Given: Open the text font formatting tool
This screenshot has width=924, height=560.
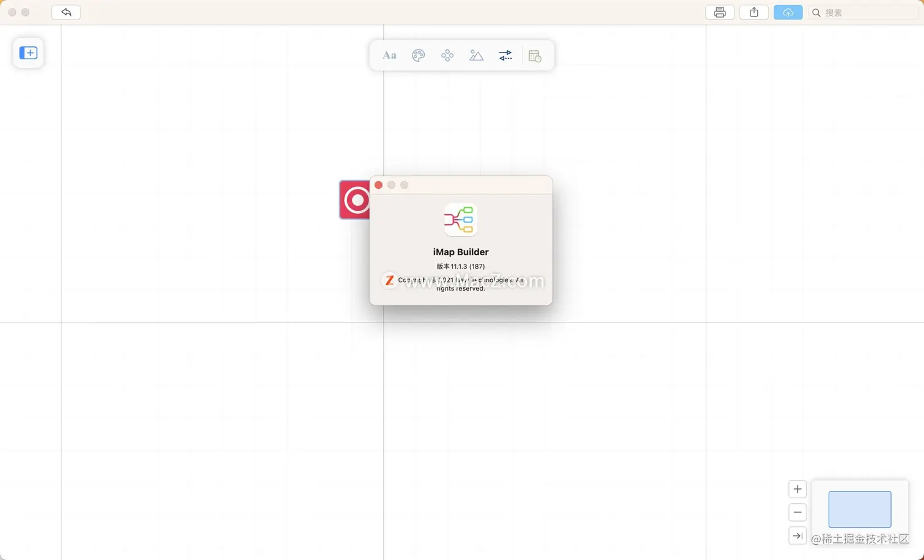Looking at the screenshot, I should point(389,56).
